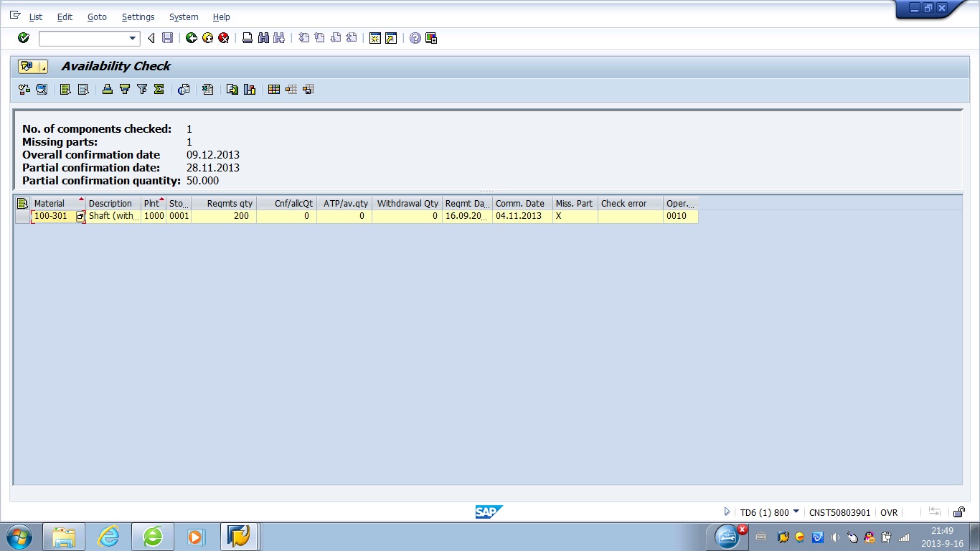This screenshot has width=980, height=551.
Task: Click the red Cancel icon
Action: 224,38
